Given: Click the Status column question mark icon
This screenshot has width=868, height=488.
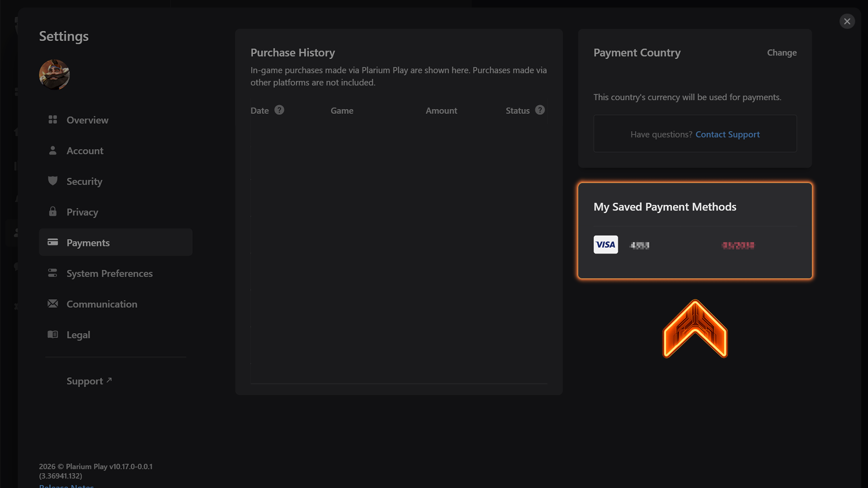Looking at the screenshot, I should click(x=540, y=110).
